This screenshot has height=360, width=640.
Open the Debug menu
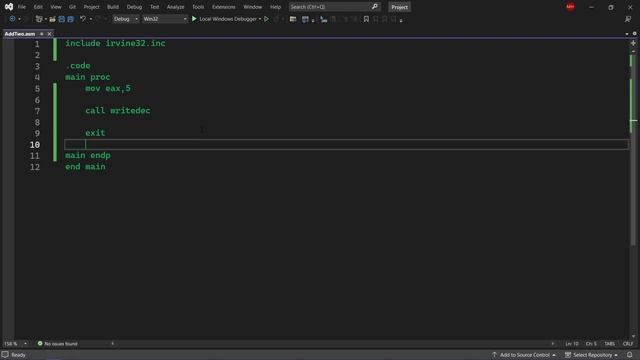click(134, 7)
